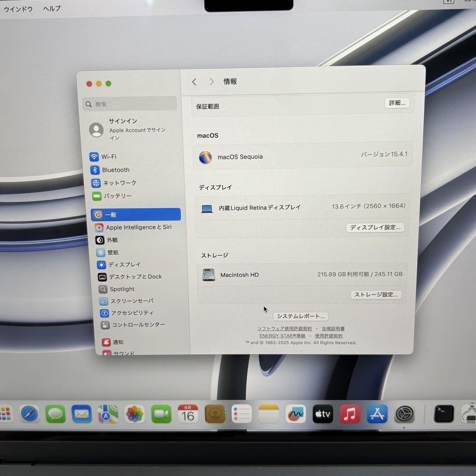Open Terminal from the Dock
Image resolution: width=476 pixels, height=476 pixels.
point(444,414)
